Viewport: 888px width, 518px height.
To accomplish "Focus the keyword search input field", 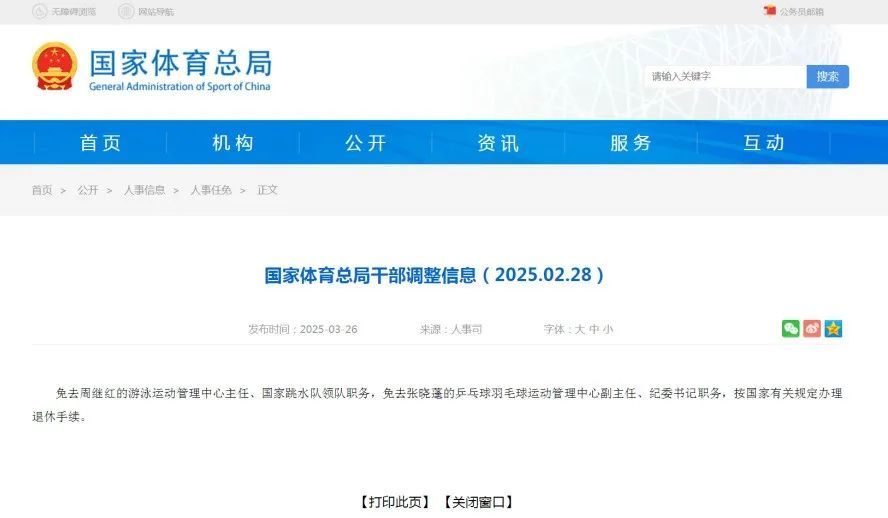I will click(725, 76).
